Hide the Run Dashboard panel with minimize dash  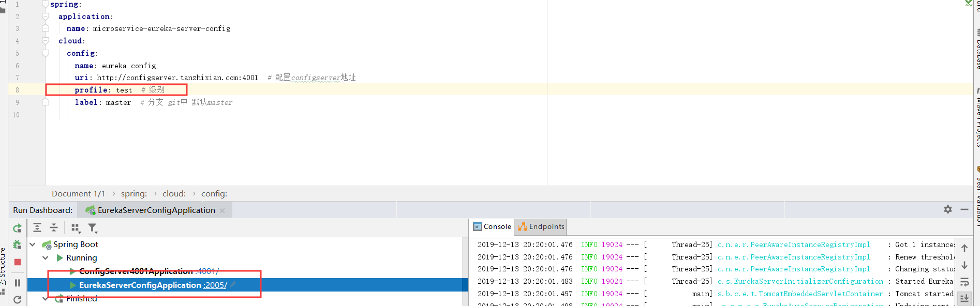coord(964,209)
